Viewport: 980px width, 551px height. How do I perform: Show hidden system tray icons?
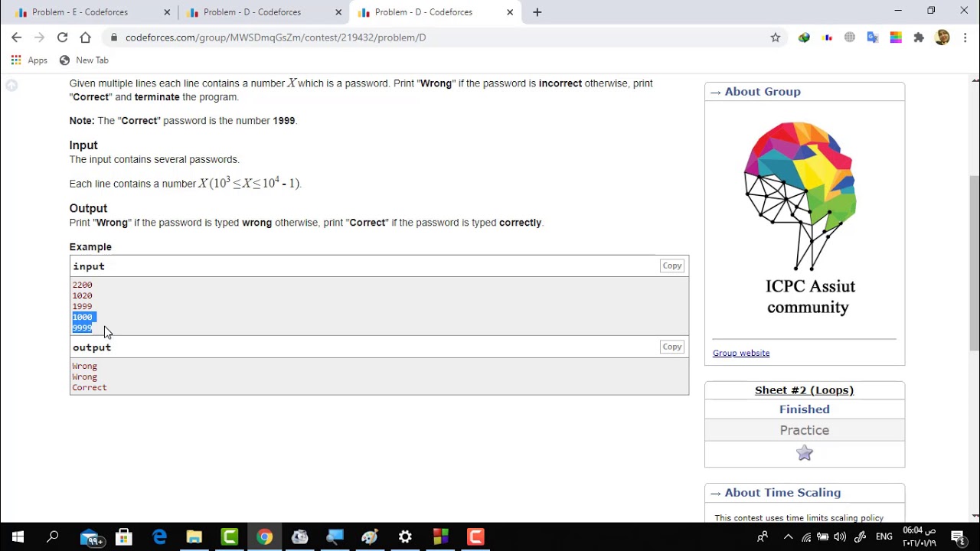click(788, 536)
